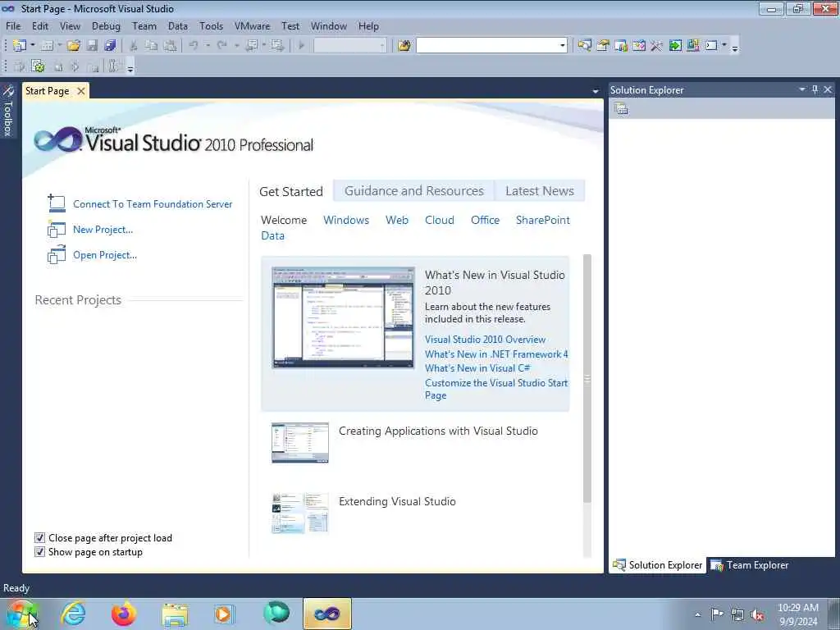Click the Properties icon inside Solution Explorer panel

click(x=622, y=109)
